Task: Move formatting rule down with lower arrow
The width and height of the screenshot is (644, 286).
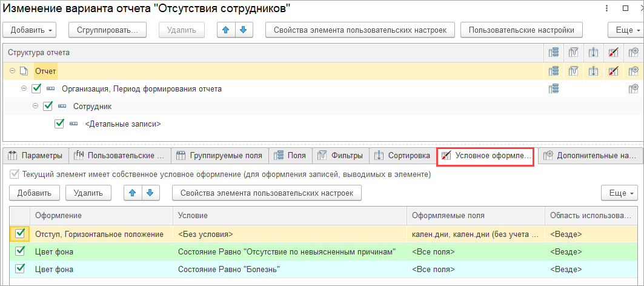Action: [150, 193]
